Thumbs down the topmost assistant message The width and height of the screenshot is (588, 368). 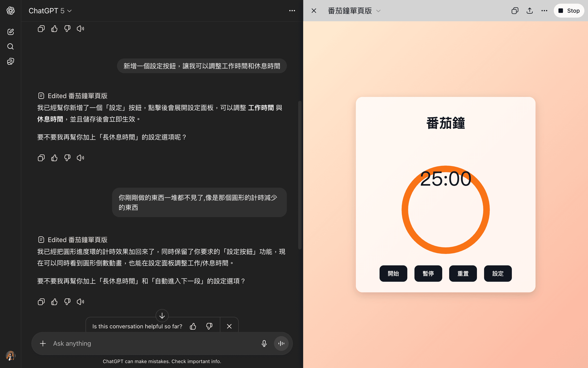(67, 29)
